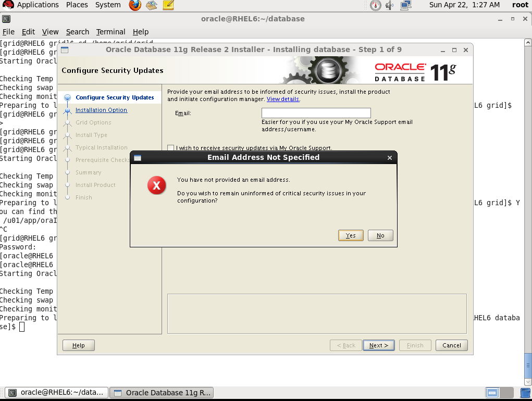Click the Oracle installer window menu icon
This screenshot has height=401, width=532.
click(x=65, y=50)
